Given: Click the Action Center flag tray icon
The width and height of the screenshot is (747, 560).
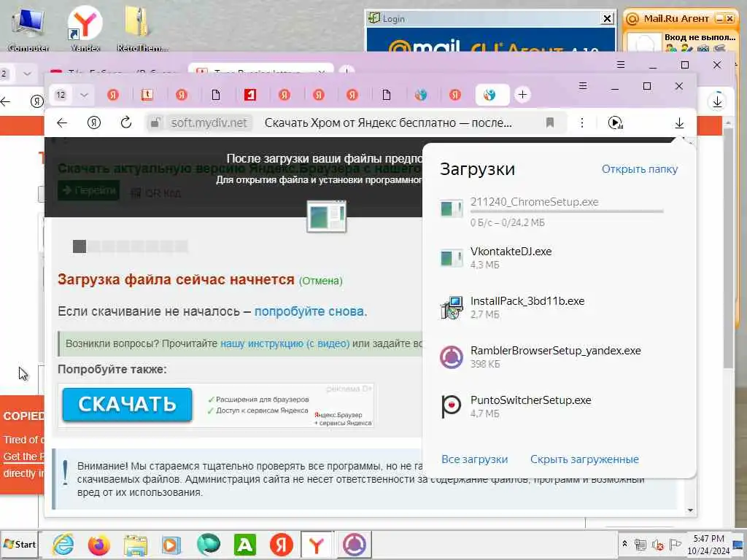Looking at the screenshot, I should coord(675,544).
